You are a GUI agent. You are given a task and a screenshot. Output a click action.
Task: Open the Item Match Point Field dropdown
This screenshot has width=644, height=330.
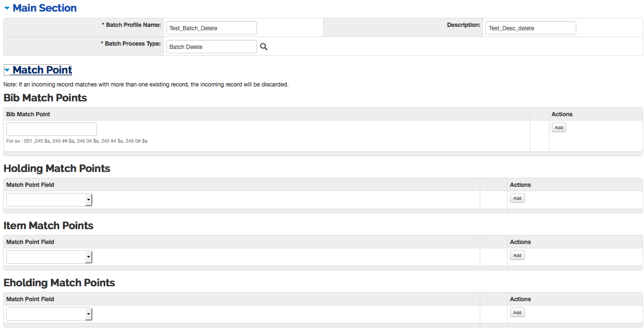coord(49,257)
